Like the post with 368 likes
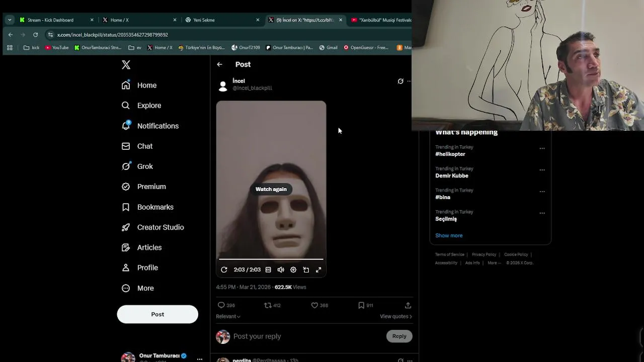The height and width of the screenshot is (362, 644). pyautogui.click(x=319, y=305)
